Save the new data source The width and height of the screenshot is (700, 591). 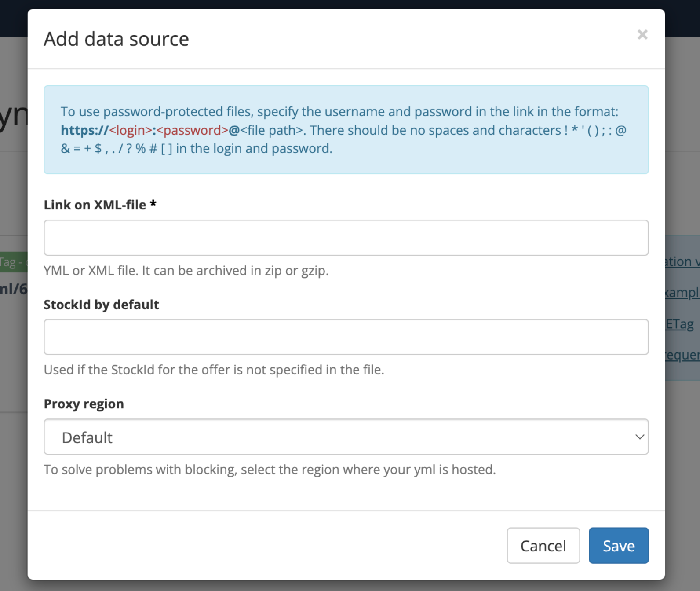(x=618, y=546)
